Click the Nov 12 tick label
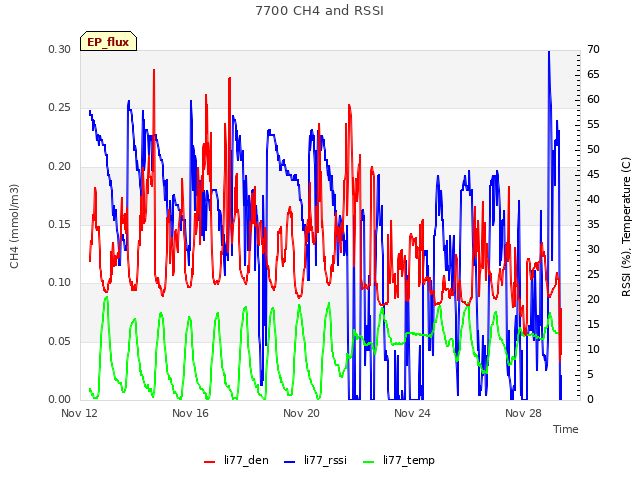Image resolution: width=640 pixels, height=480 pixels. [79, 413]
